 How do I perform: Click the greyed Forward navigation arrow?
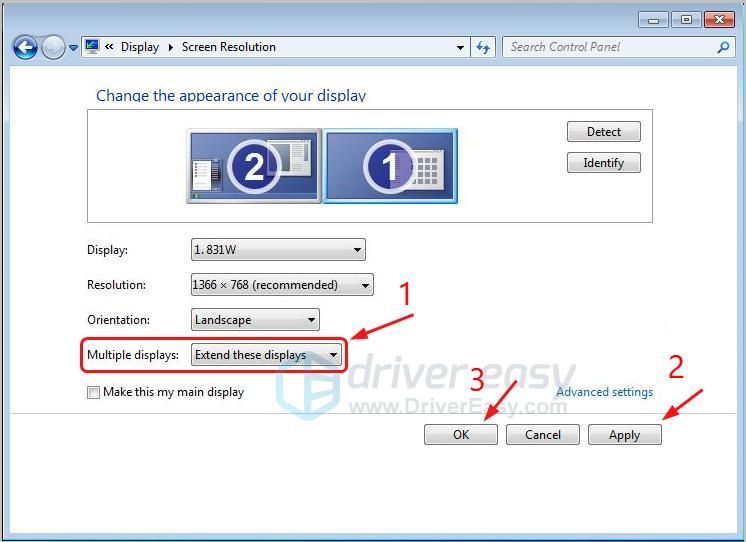click(x=53, y=47)
